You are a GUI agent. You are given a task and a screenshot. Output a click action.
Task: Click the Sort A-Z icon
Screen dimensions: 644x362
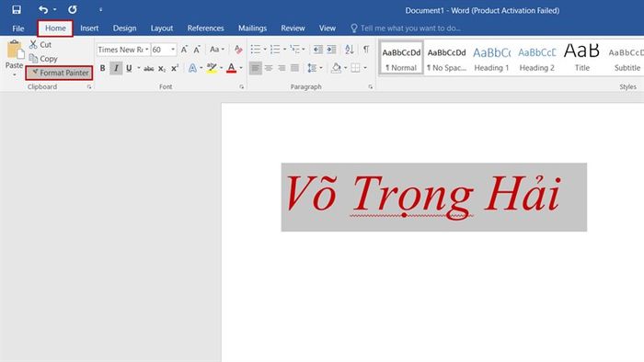pyautogui.click(x=350, y=50)
